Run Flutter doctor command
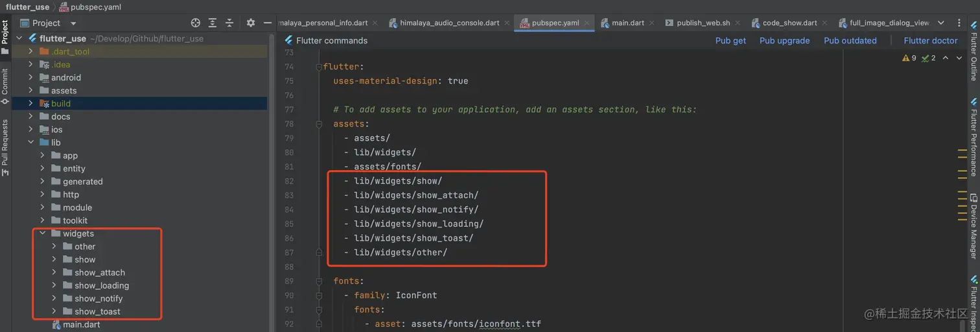980x332 pixels. point(930,40)
